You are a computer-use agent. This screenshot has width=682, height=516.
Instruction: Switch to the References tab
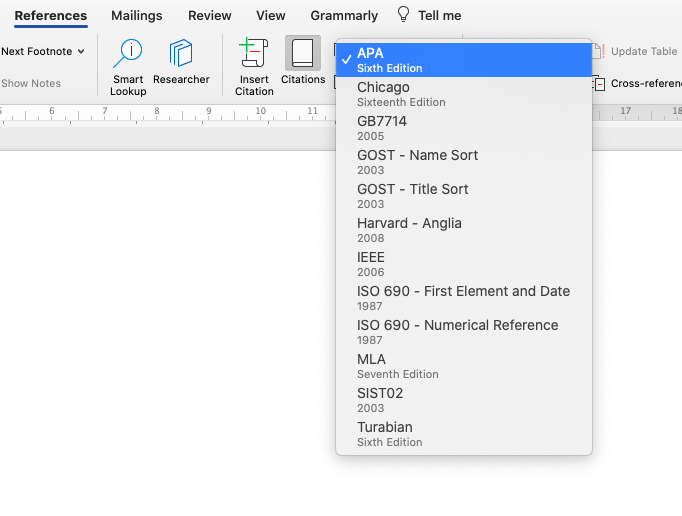click(x=51, y=16)
